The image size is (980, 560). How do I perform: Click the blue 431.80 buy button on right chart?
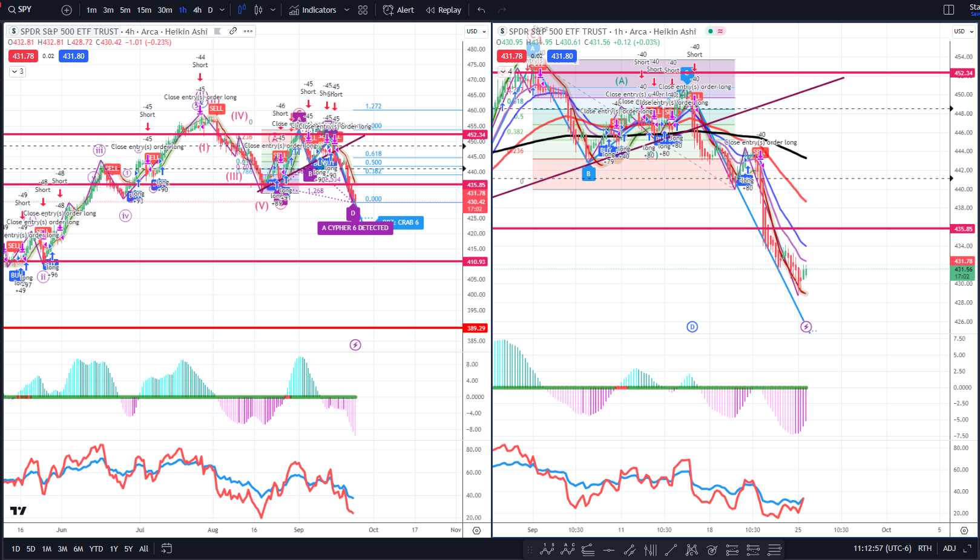[x=562, y=56]
